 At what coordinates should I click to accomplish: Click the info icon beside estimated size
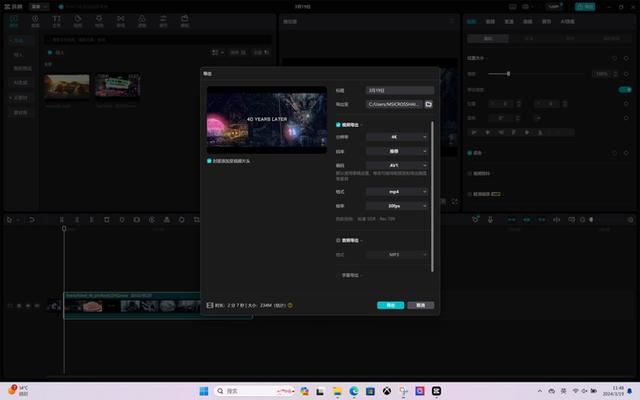[290, 305]
